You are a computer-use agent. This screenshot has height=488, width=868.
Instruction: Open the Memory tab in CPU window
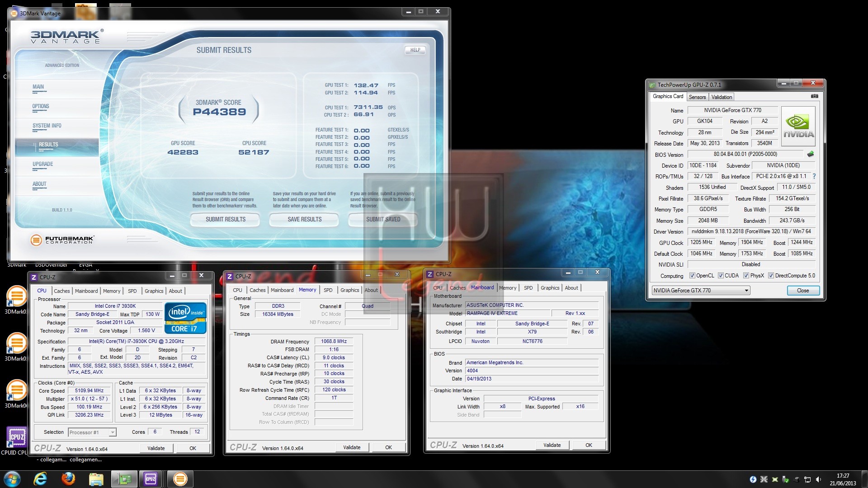pos(112,291)
